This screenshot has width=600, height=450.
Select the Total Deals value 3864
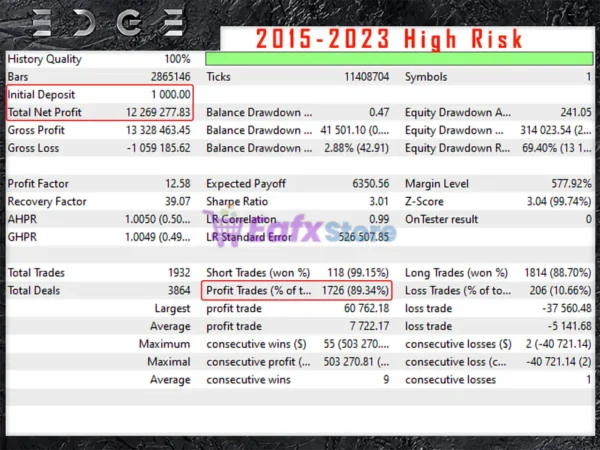coord(179,290)
